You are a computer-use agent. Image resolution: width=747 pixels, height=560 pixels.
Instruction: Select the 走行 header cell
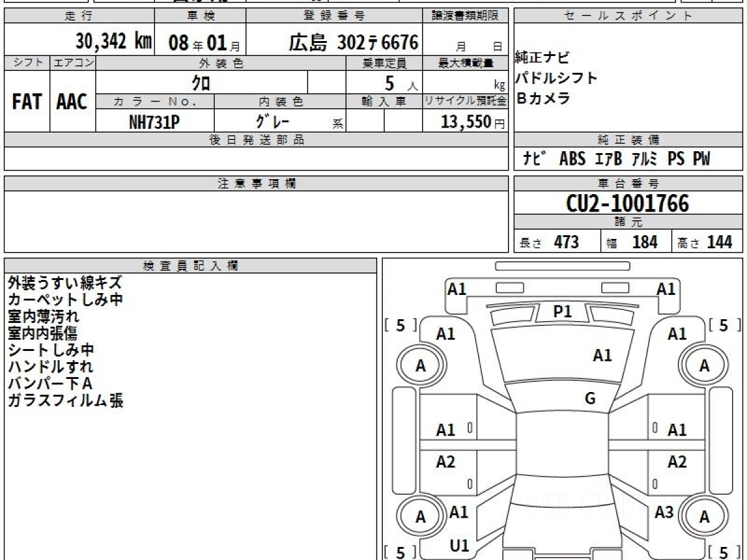[x=79, y=16]
